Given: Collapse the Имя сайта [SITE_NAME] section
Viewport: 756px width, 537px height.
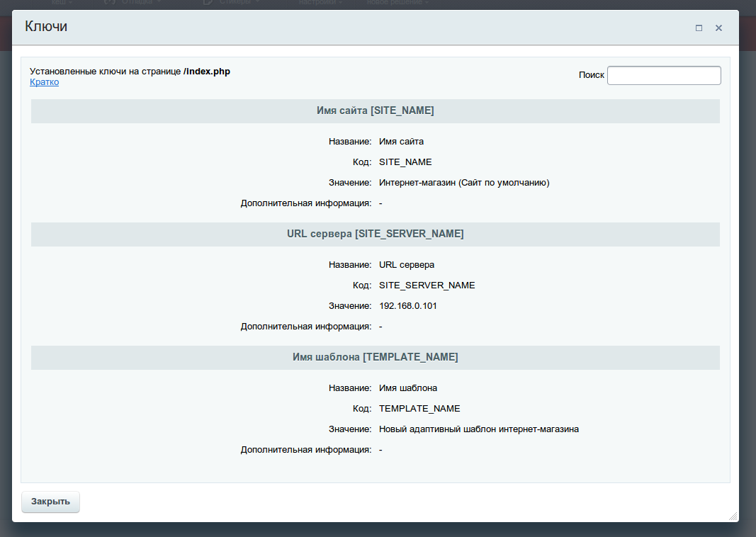Looking at the screenshot, I should click(x=375, y=111).
